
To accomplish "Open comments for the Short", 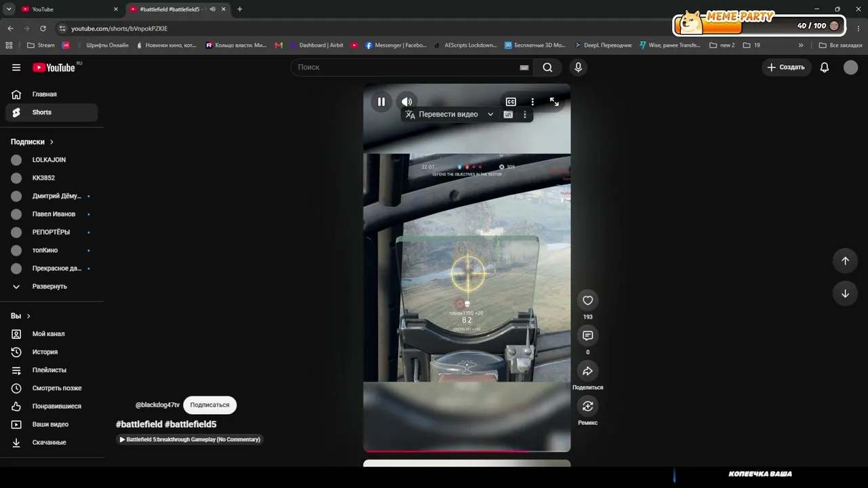I will pos(587,335).
